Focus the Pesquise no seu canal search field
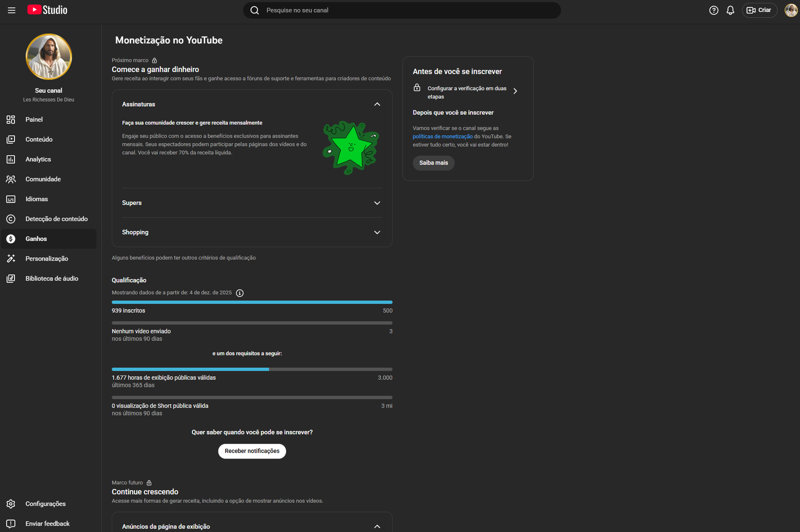The height and width of the screenshot is (532, 800). [402, 10]
